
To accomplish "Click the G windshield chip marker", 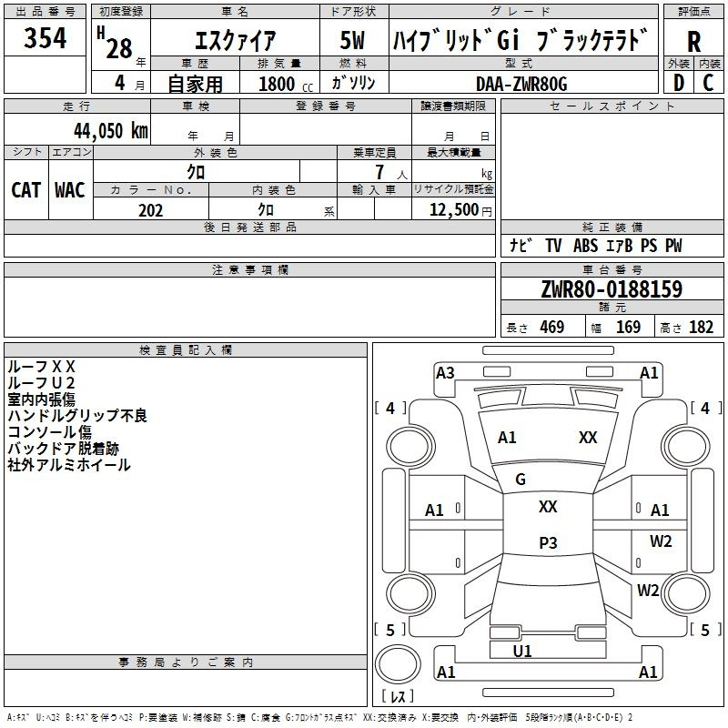I will point(520,480).
